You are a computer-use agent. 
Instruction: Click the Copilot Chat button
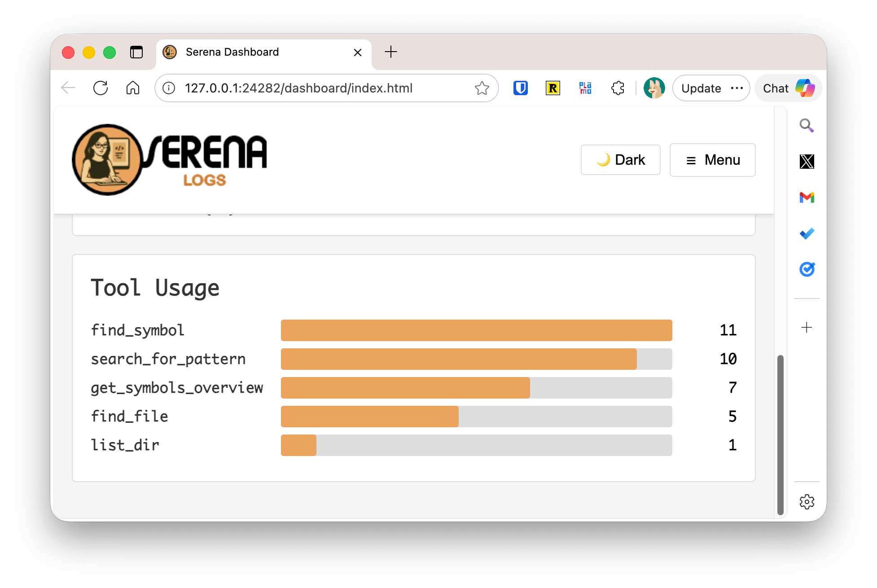click(788, 88)
